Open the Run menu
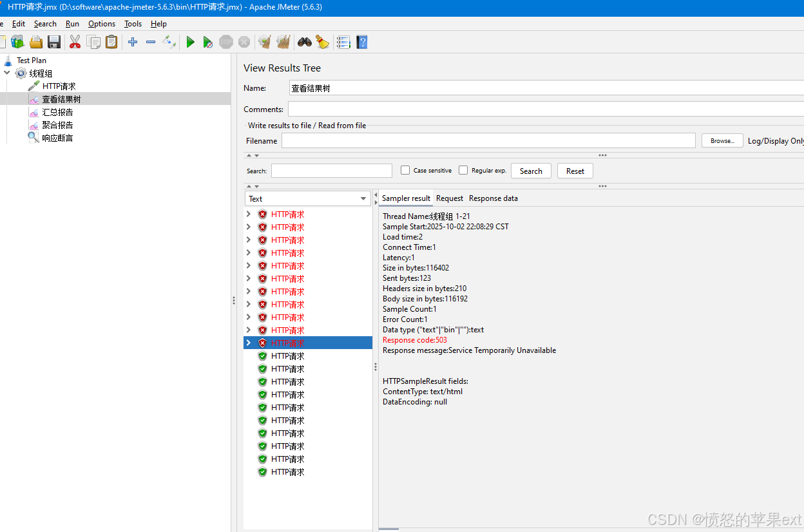 [x=72, y=24]
